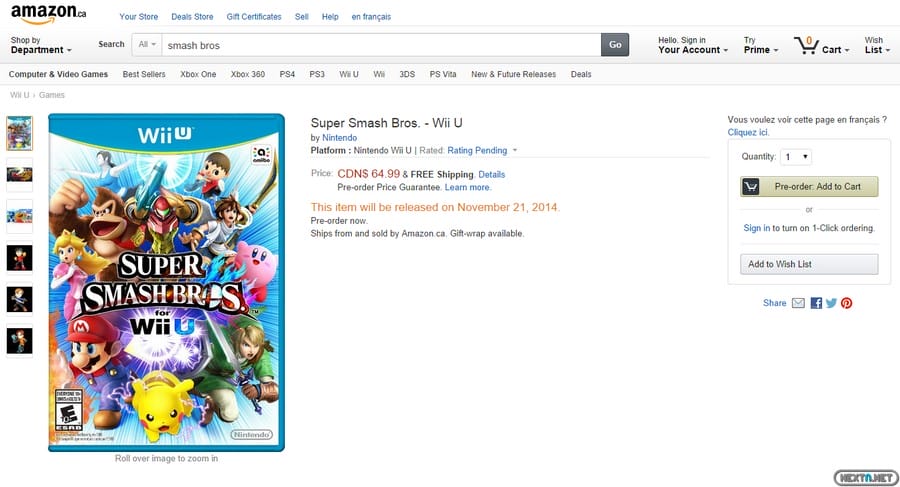Open the Rating Pending dropdown arrow

click(x=515, y=151)
